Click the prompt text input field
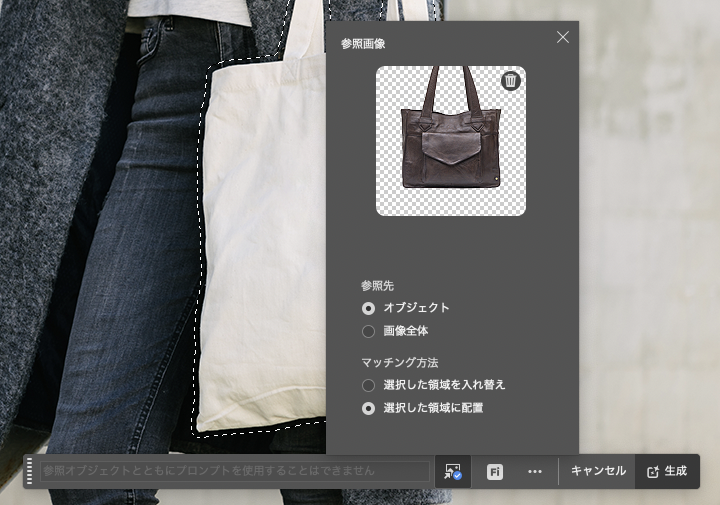The image size is (720, 505). [235, 471]
